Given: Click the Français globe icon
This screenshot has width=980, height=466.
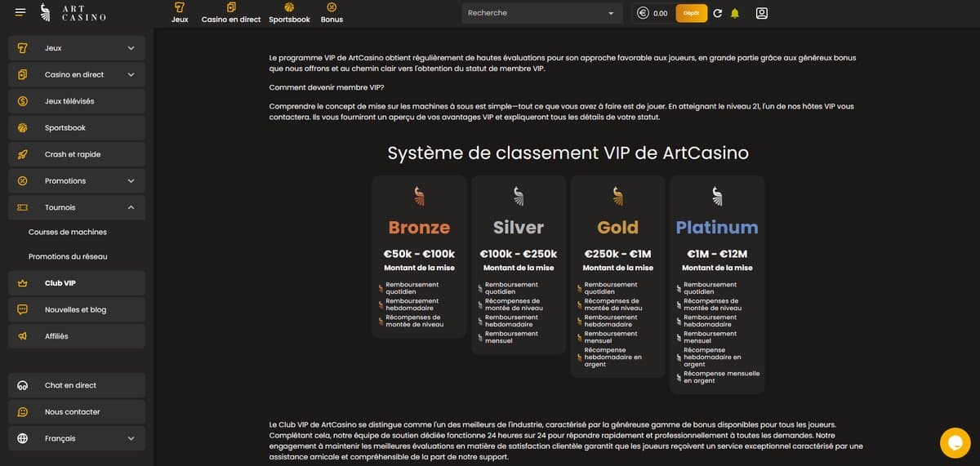Looking at the screenshot, I should [x=23, y=438].
